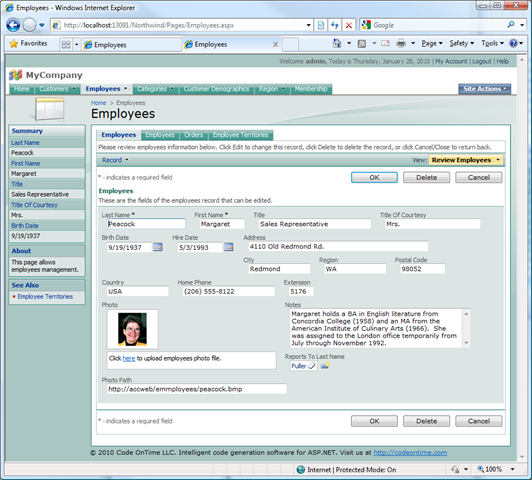Open the Record dropdown menu

pyautogui.click(x=115, y=160)
